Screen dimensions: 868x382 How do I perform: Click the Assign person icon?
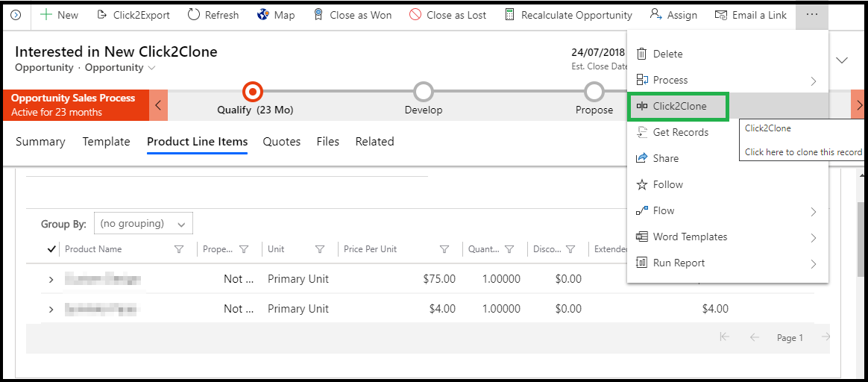click(656, 15)
